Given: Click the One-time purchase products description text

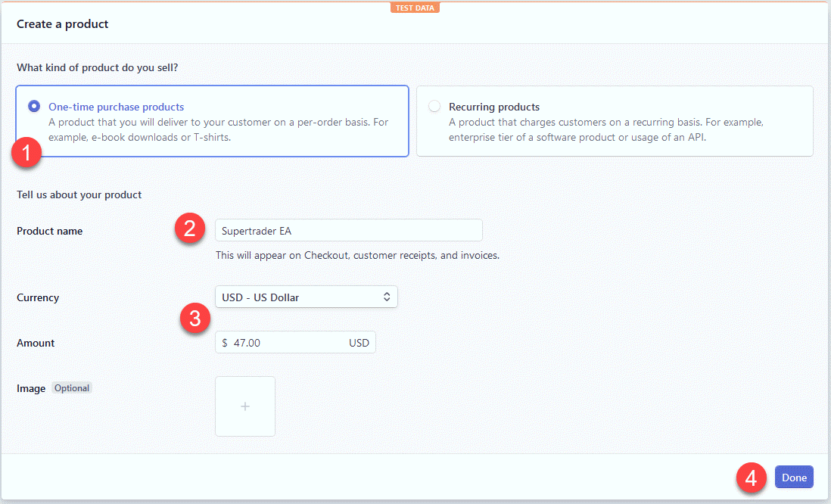Looking at the screenshot, I should point(219,129).
